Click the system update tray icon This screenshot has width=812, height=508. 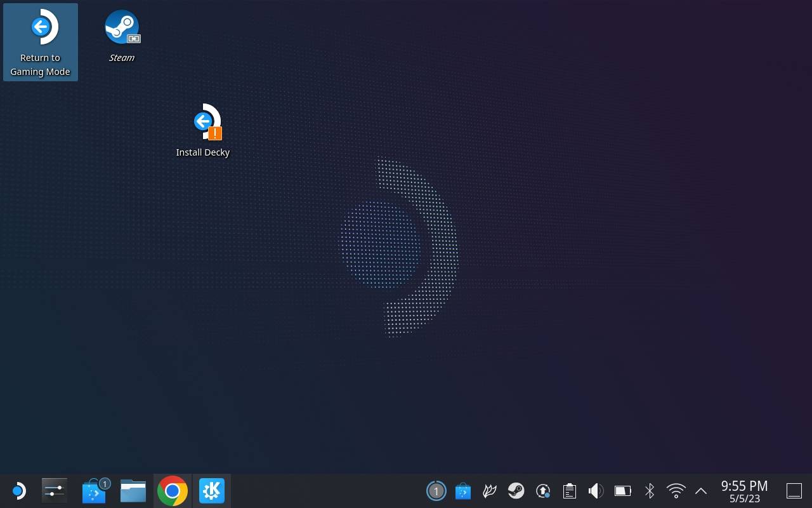point(543,491)
